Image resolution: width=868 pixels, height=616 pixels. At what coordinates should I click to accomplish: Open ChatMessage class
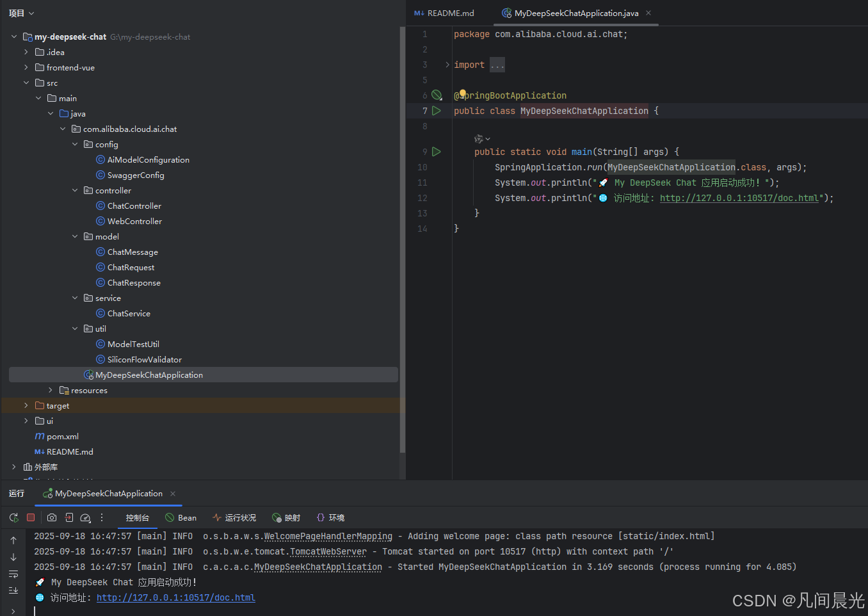pos(133,252)
